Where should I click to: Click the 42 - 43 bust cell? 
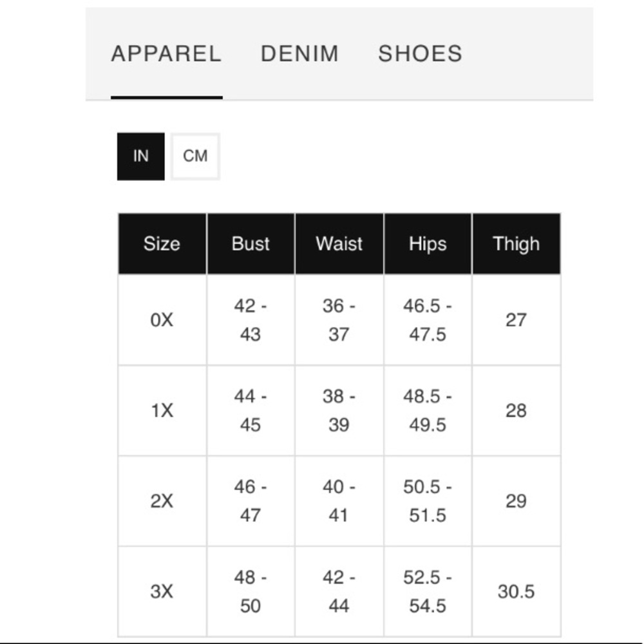251,320
